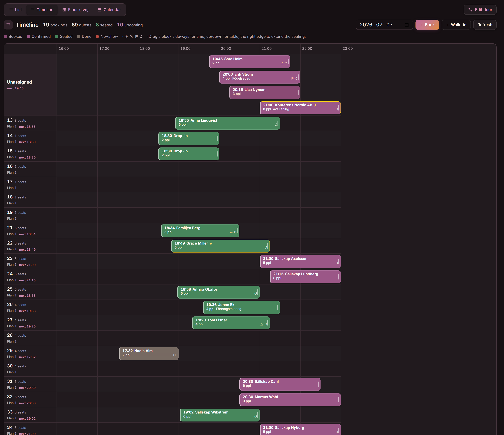Click the Seated legend green dot

pos(56,36)
